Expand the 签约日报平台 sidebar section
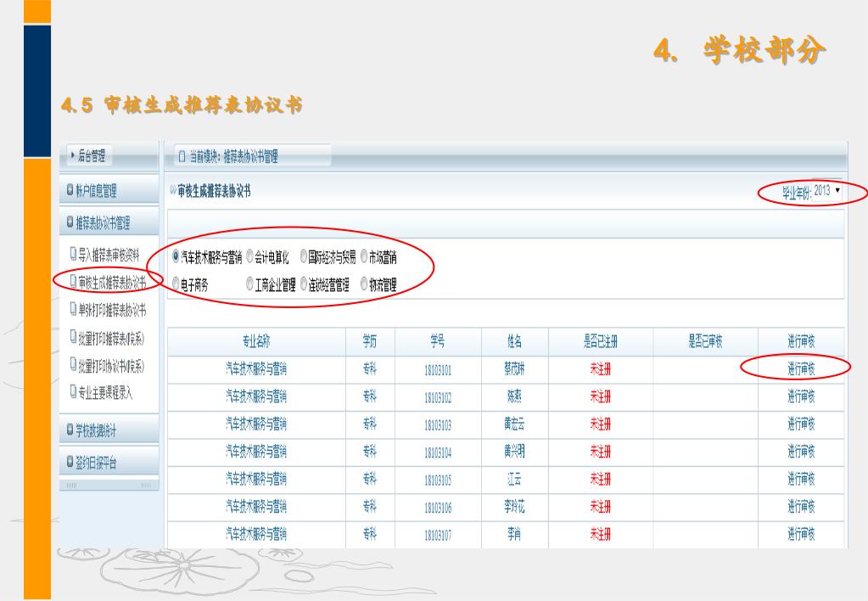This screenshot has width=868, height=601. click(109, 462)
